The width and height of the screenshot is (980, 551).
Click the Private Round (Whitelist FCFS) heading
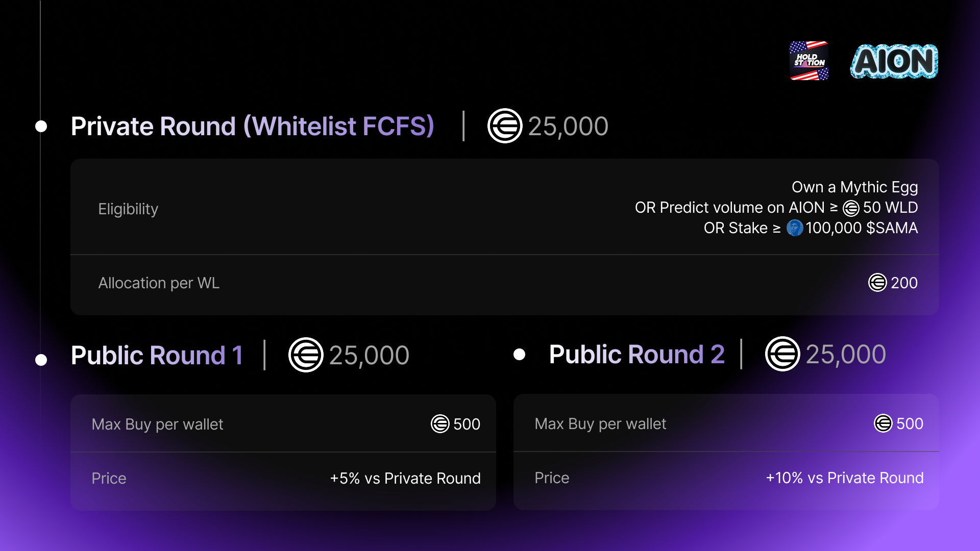coord(253,127)
